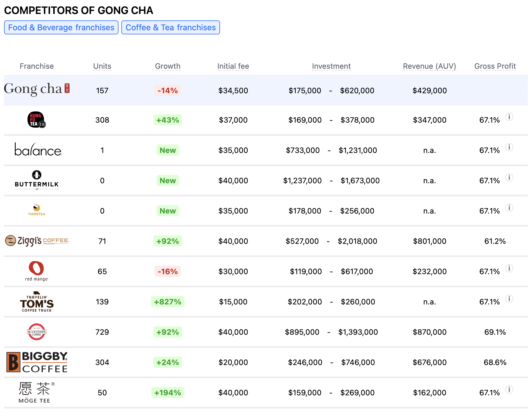This screenshot has width=532, height=416.
Task: Click the $162,000 revenue value
Action: tap(430, 393)
